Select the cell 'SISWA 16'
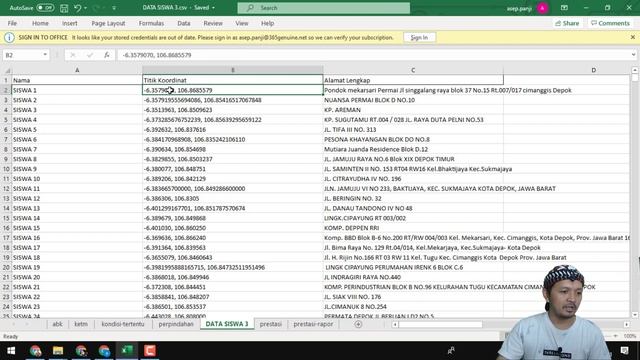Viewport: 640px width, 360px height. (x=77, y=238)
